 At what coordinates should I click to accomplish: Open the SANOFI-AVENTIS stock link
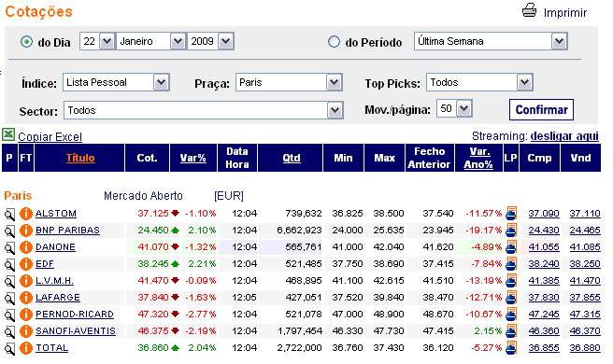pyautogui.click(x=76, y=331)
